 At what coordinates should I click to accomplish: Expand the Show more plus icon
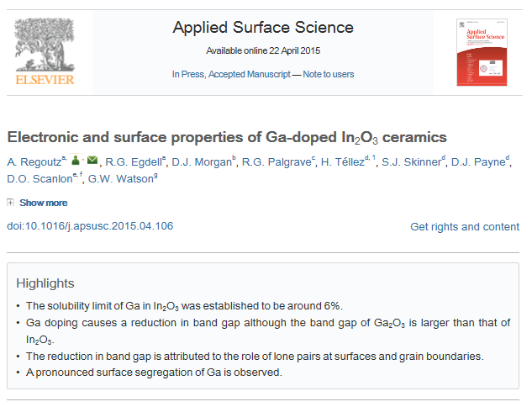coord(10,203)
